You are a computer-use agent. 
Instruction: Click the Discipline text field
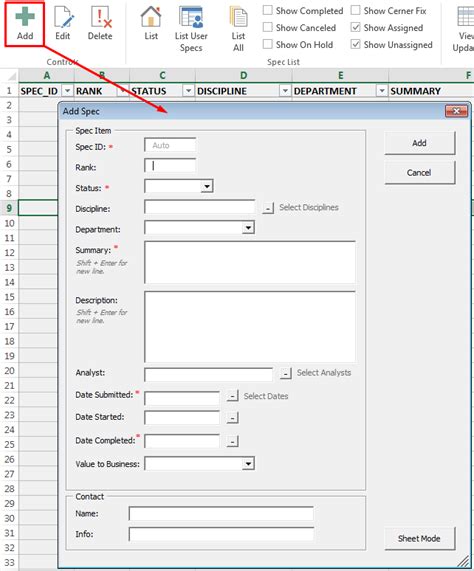[200, 207]
